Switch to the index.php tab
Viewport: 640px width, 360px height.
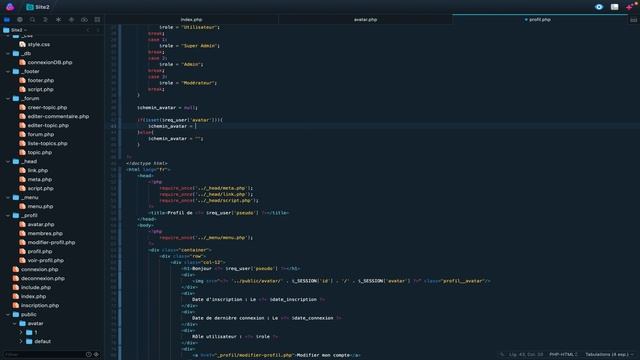(x=191, y=20)
